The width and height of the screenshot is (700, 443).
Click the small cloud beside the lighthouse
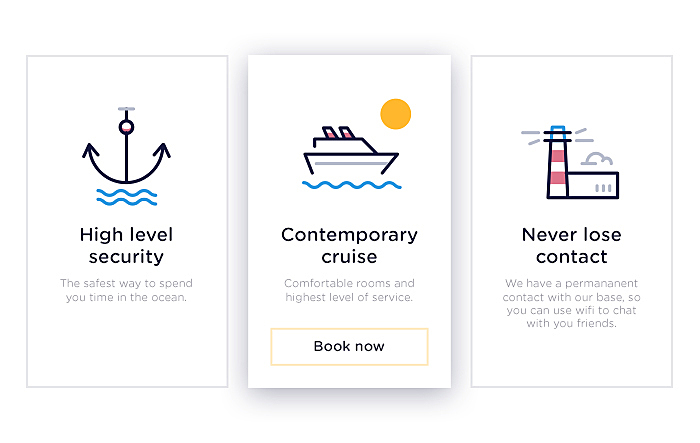click(597, 159)
